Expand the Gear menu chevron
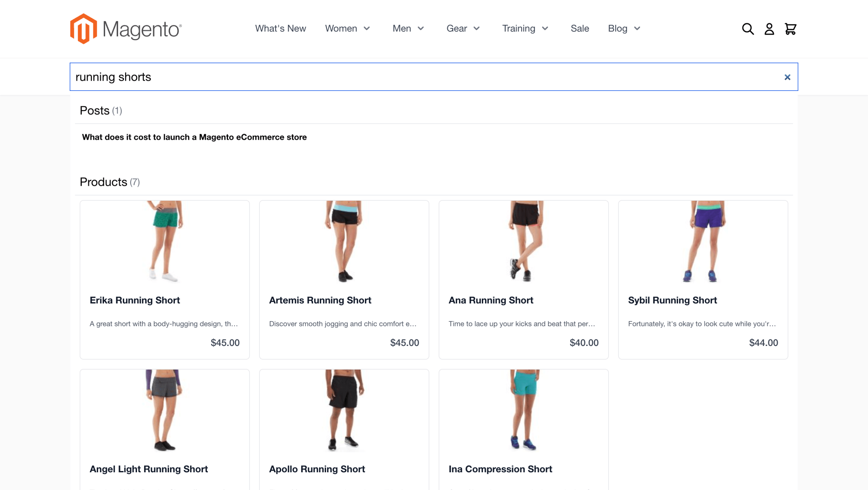The image size is (868, 490). tap(477, 28)
